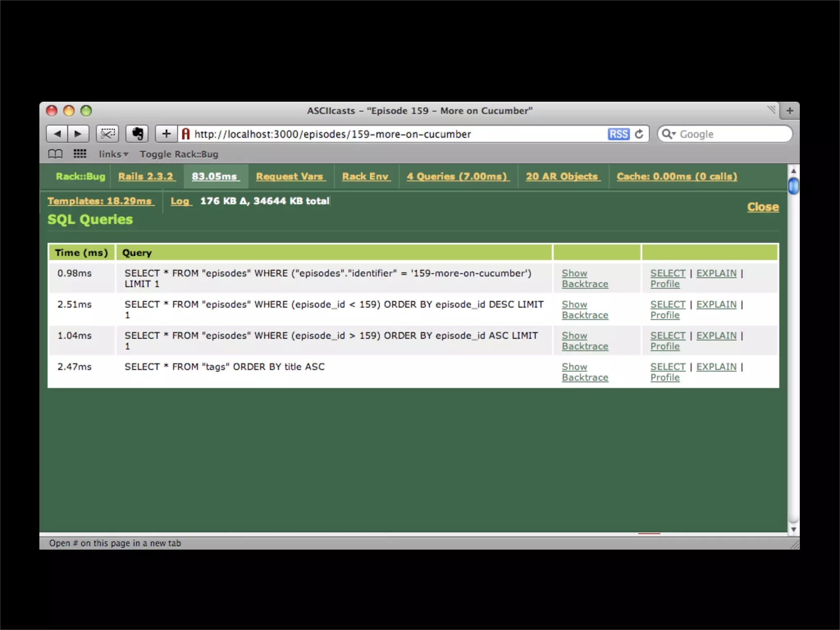
Task: Open the bookmarks book icon
Action: [55, 154]
